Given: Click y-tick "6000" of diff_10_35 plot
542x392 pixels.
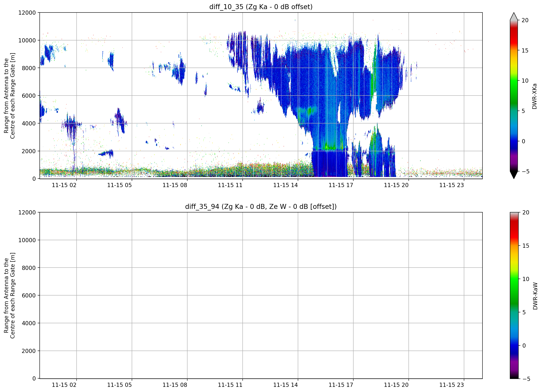Looking at the screenshot, I should tap(29, 96).
